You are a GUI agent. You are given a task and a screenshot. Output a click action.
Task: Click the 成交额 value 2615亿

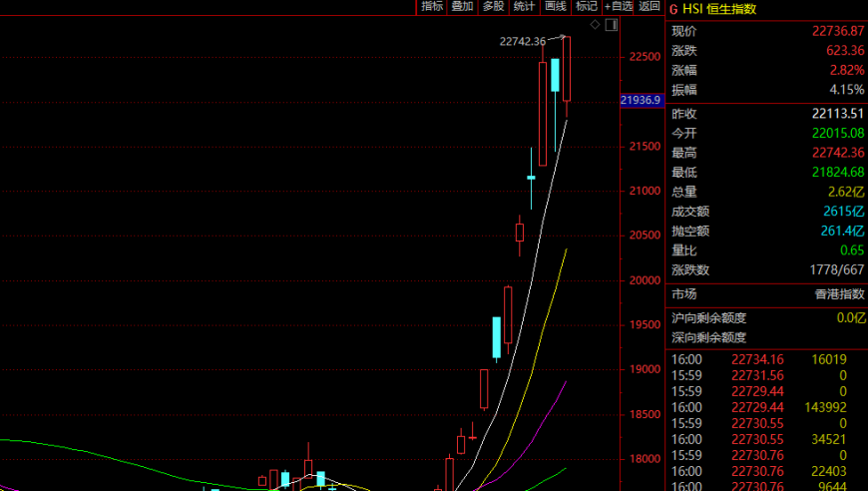tap(844, 212)
